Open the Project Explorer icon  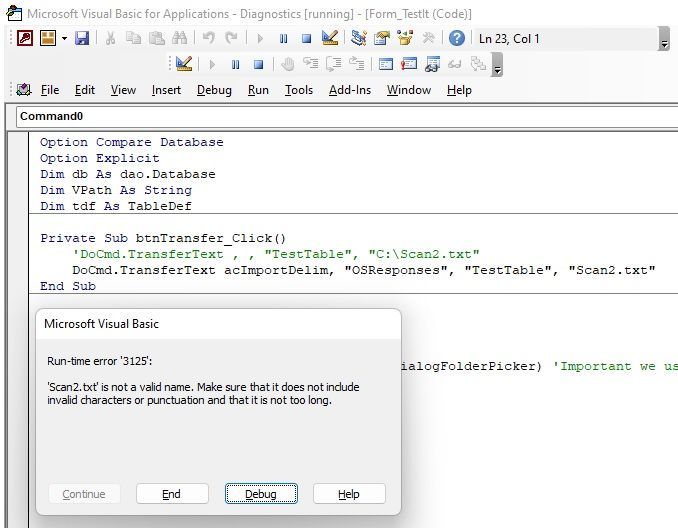click(358, 38)
